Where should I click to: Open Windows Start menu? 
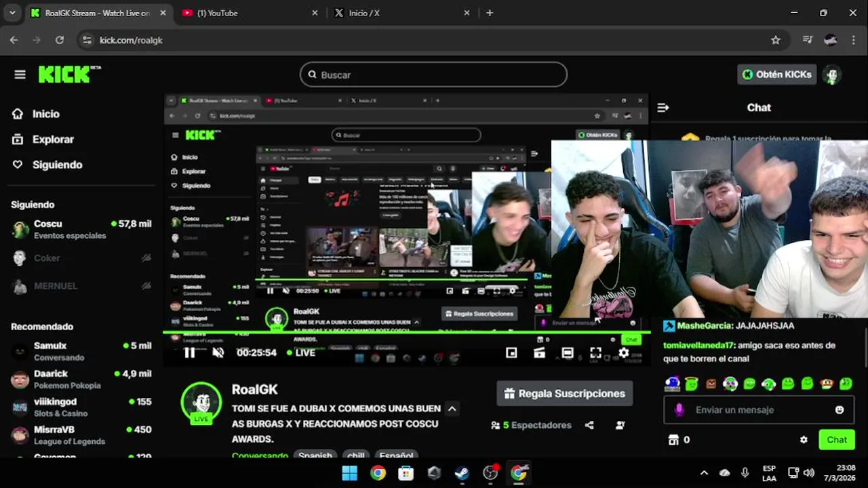[350, 473]
